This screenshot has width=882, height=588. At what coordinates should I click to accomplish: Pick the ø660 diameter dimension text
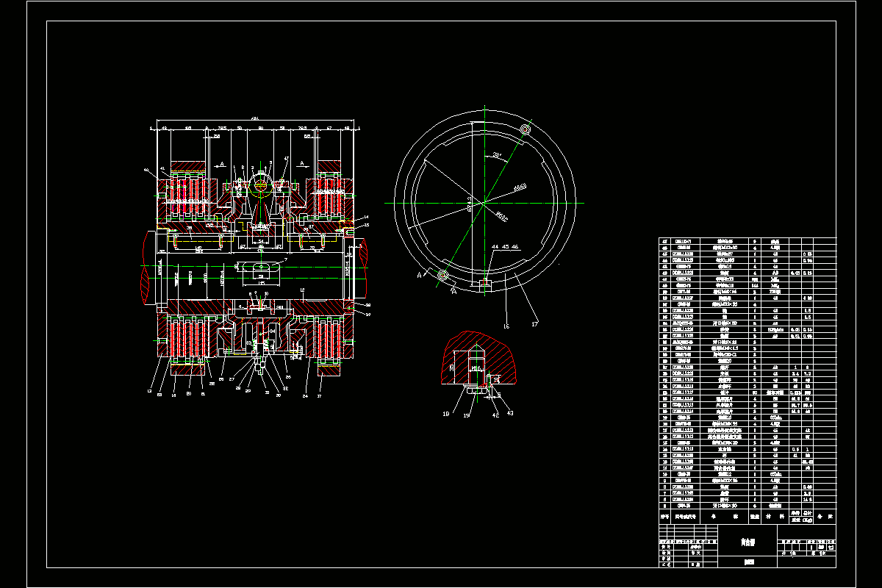click(520, 188)
